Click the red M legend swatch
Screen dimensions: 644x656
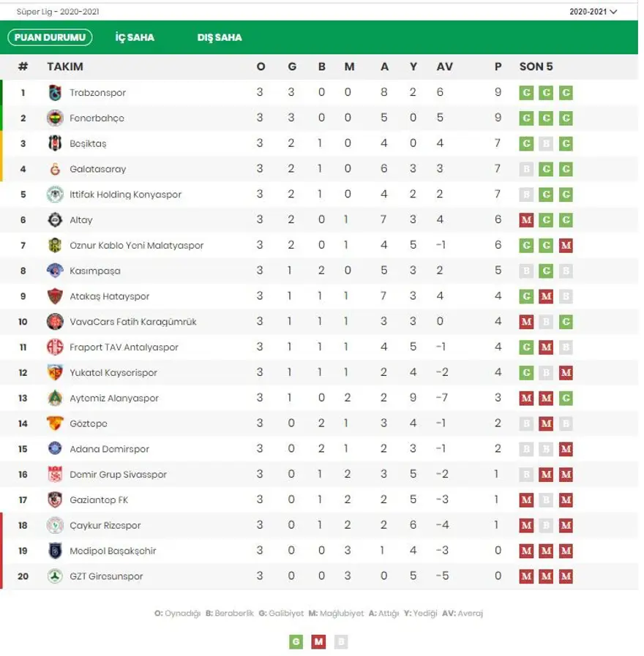[318, 642]
